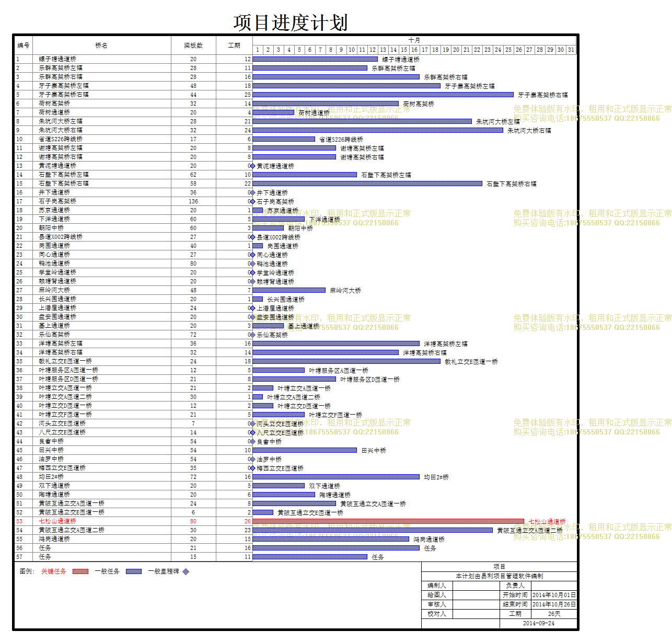Click the 26天 duration value
672x642 pixels.
(x=554, y=614)
